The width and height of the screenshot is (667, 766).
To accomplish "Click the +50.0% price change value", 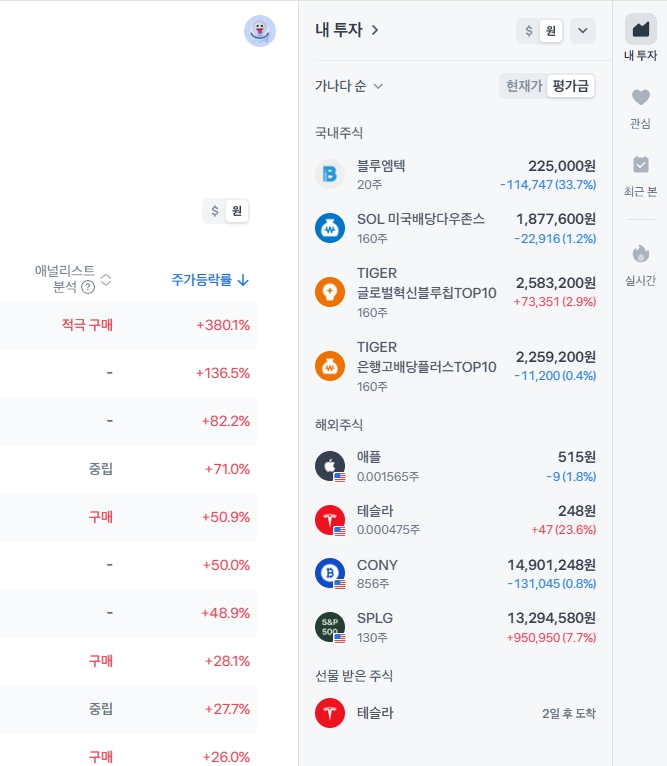I will pyautogui.click(x=226, y=565).
